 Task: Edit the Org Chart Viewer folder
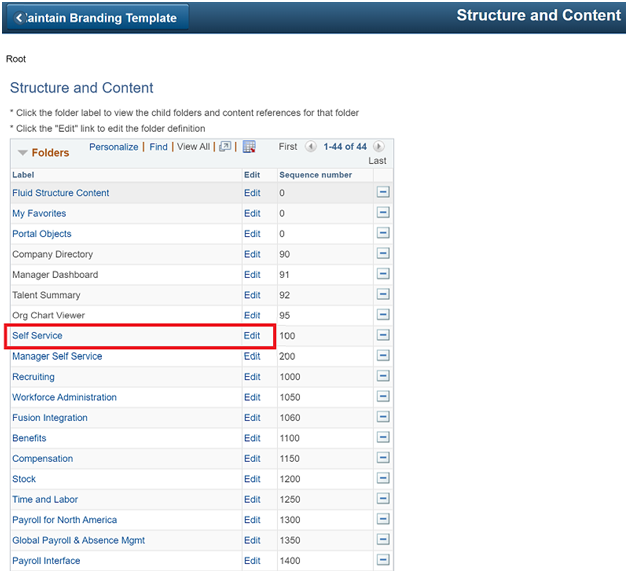coord(252,316)
